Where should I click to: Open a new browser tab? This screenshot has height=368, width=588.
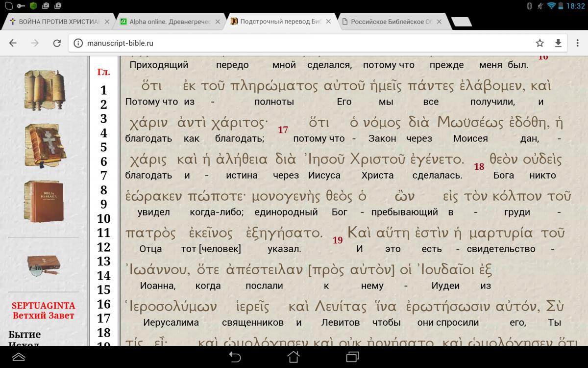(x=461, y=22)
